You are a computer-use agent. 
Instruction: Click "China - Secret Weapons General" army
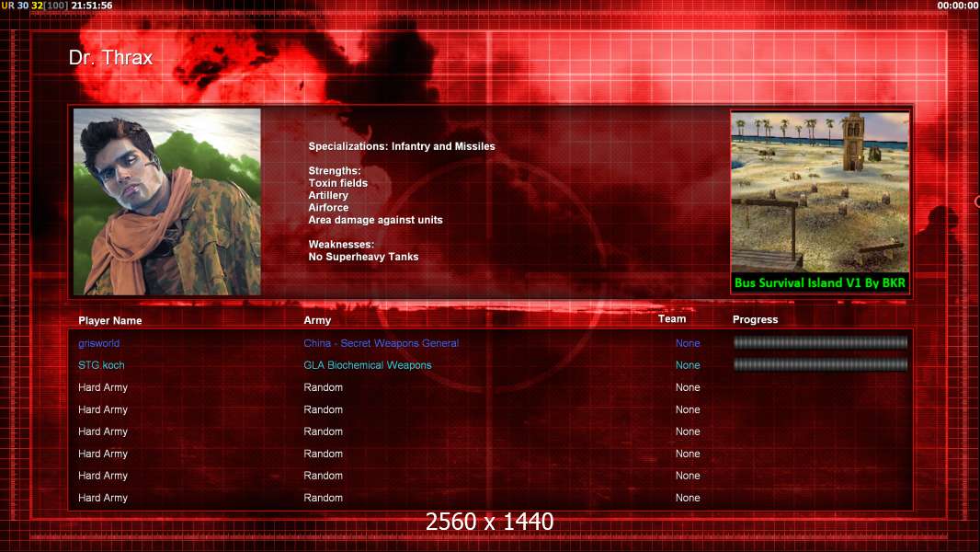tap(382, 343)
